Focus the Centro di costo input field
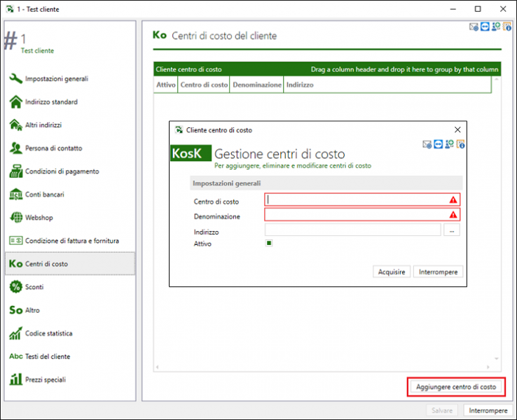Viewport: 517px width, 420px height. click(362, 199)
